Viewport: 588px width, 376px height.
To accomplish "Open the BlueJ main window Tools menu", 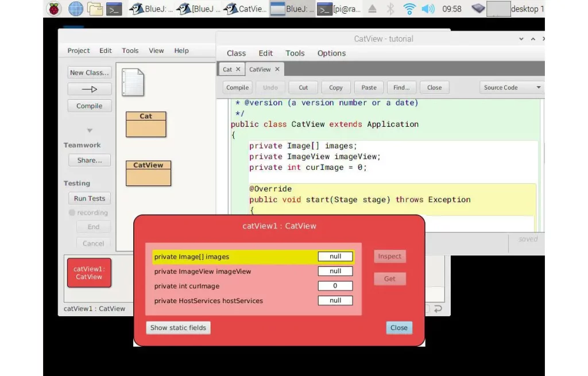I will (x=130, y=51).
